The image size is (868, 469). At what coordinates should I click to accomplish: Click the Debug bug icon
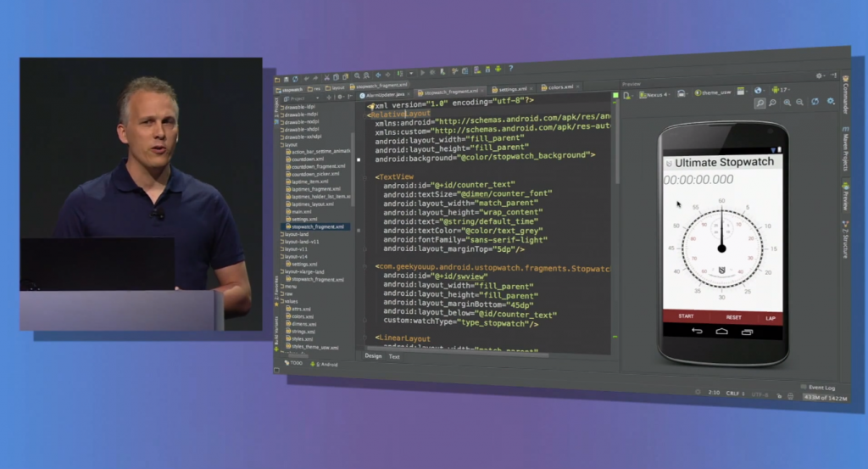coord(432,73)
